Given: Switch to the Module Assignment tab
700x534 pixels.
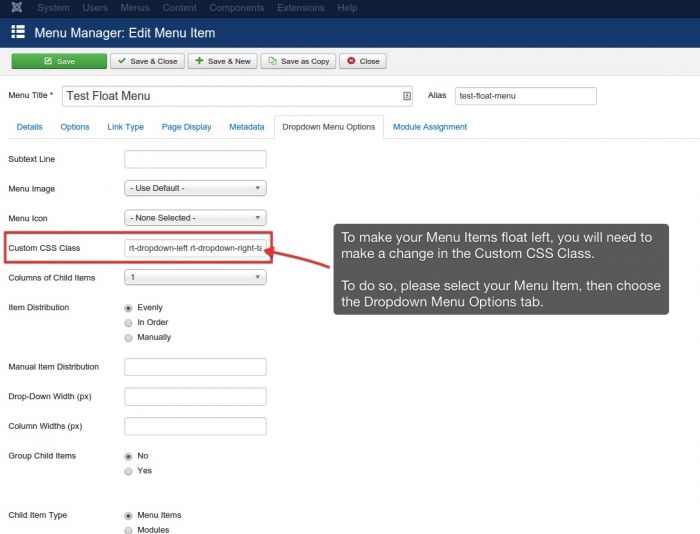Looking at the screenshot, I should (429, 127).
